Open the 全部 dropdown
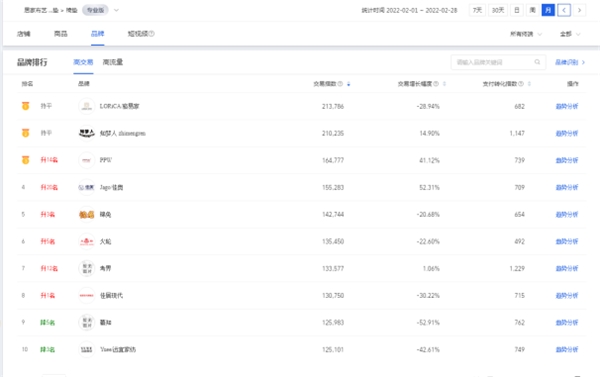Screen dimensions: 600x377 570,34
